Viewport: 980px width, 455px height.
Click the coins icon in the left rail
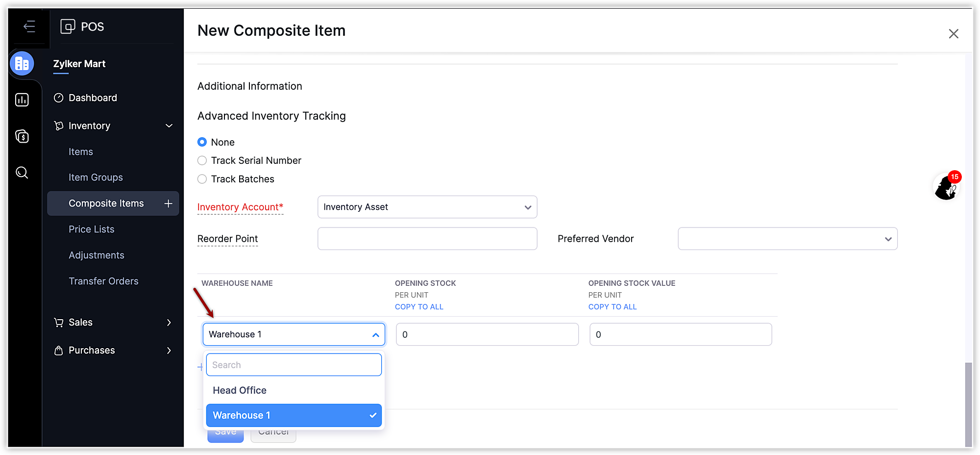point(22,136)
